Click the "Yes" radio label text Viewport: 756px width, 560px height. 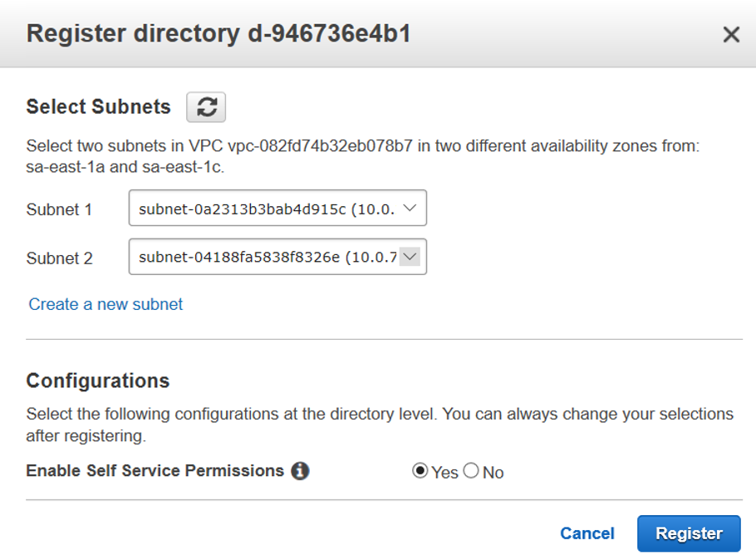pos(444,472)
